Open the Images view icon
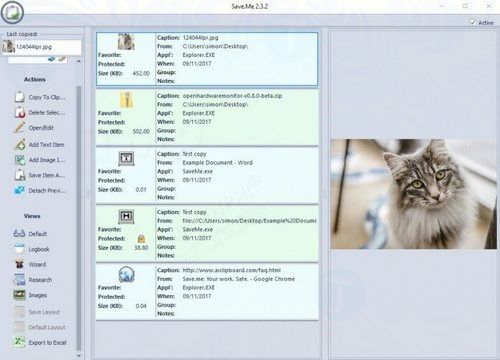 (20, 295)
